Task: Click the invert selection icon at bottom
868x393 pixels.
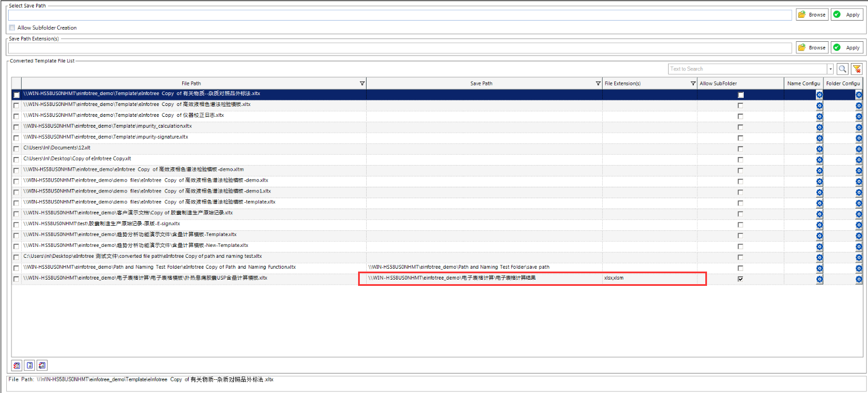Action: coord(42,365)
